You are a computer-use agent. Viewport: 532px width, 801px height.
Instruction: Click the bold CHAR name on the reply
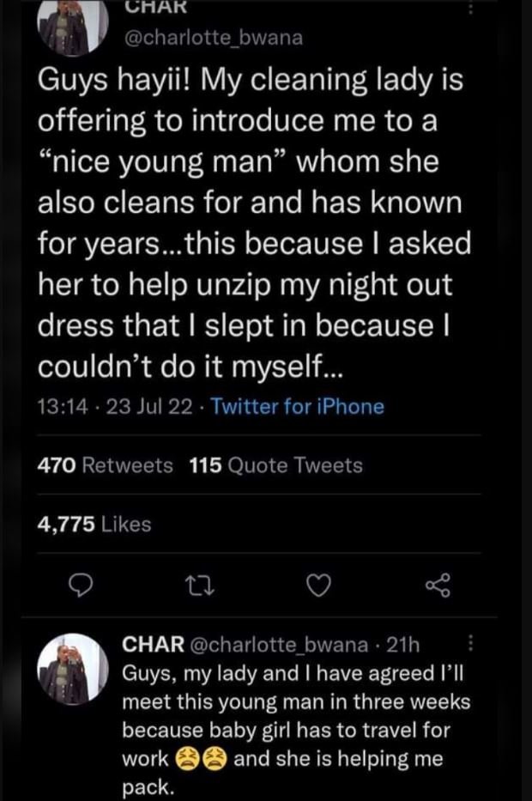[154, 644]
